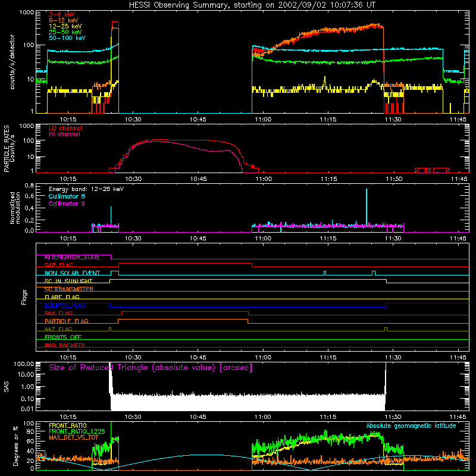Click the BAD_PACKETS flag label
Viewport: 476px width, 476px height.
click(x=65, y=346)
